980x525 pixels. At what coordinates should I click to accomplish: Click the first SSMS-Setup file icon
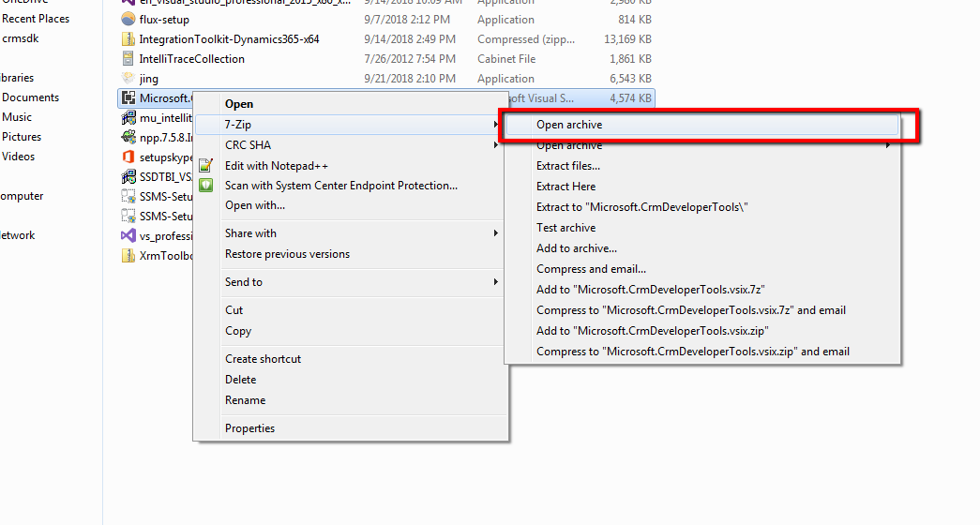tap(128, 196)
